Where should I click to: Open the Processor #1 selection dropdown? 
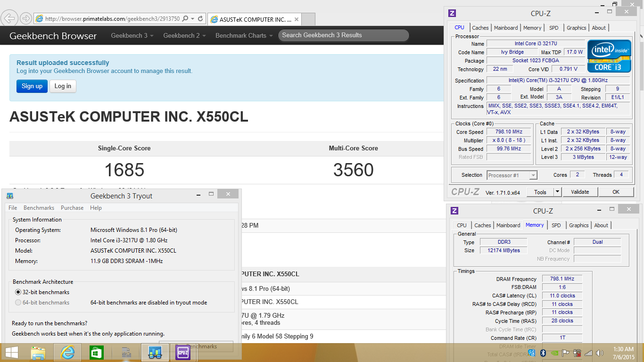pyautogui.click(x=512, y=175)
